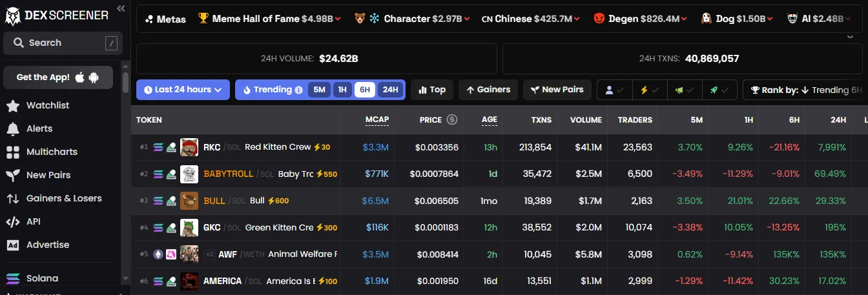Image resolution: width=868 pixels, height=295 pixels.
Task: Click the DEX Screener owl logo
Action: tap(12, 15)
